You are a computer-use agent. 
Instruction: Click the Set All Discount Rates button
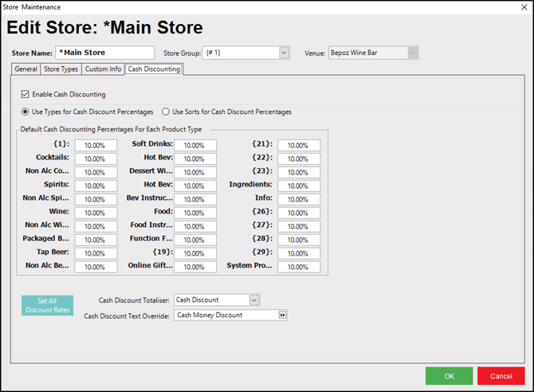[x=47, y=305]
